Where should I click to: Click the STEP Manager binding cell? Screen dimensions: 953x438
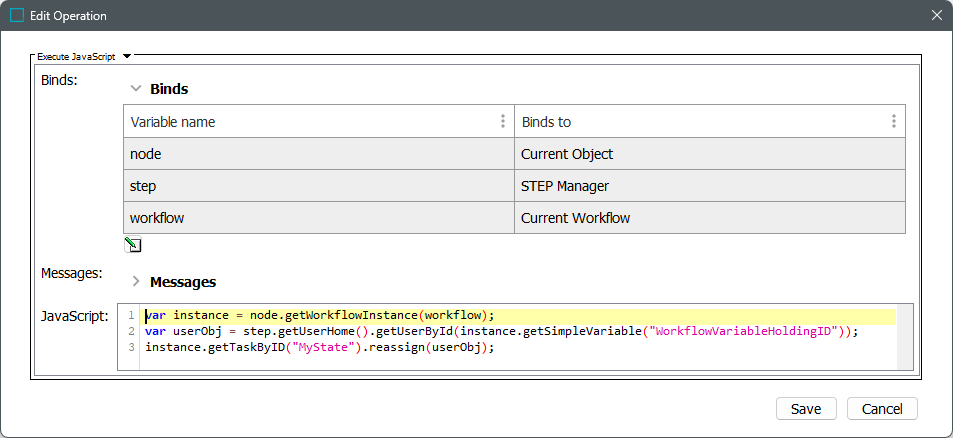coord(709,186)
